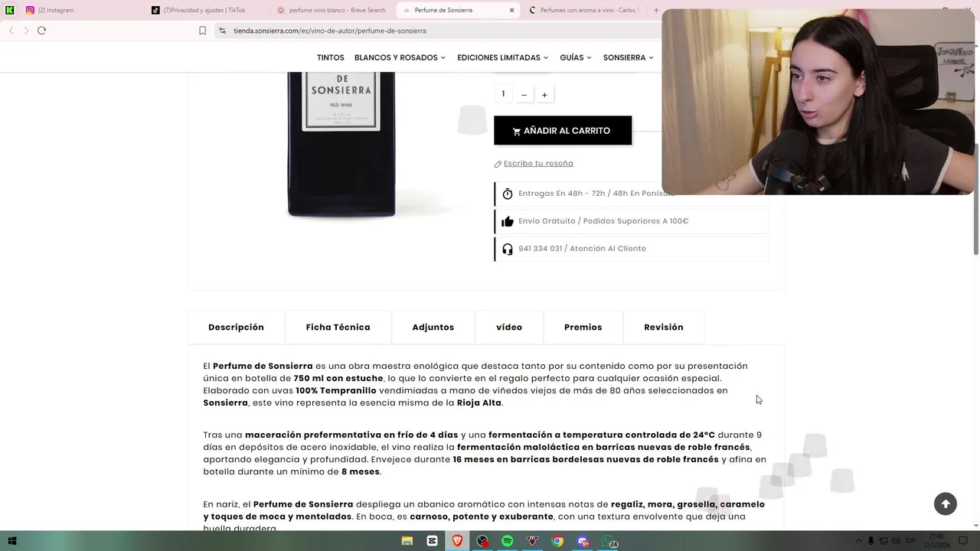Click the quantity input field
980x551 pixels.
pyautogui.click(x=503, y=94)
